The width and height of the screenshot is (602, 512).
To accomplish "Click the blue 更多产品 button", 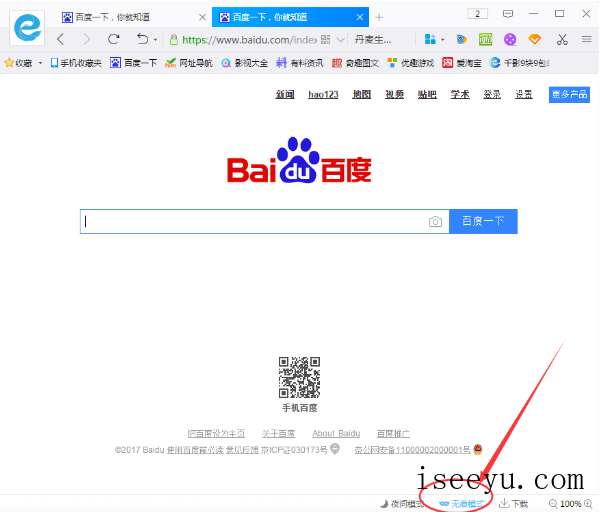I will click(569, 94).
